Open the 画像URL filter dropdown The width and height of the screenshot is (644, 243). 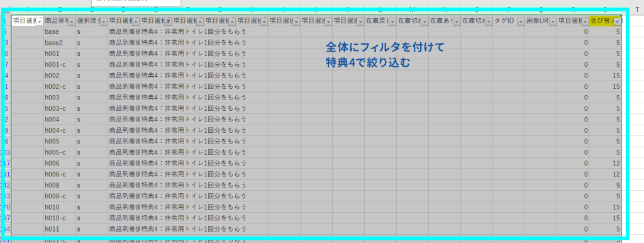coord(553,21)
